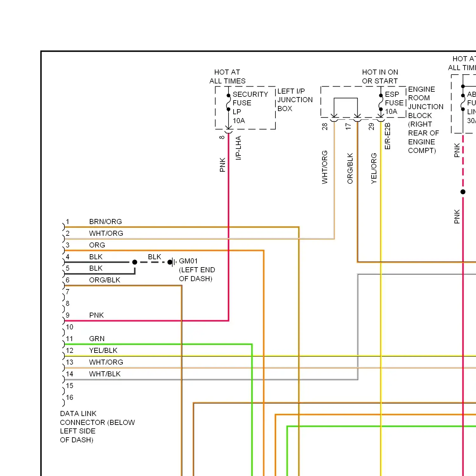The height and width of the screenshot is (476, 476).
Task: Click the WHT/BLK label at pin 14
Action: pos(105,374)
